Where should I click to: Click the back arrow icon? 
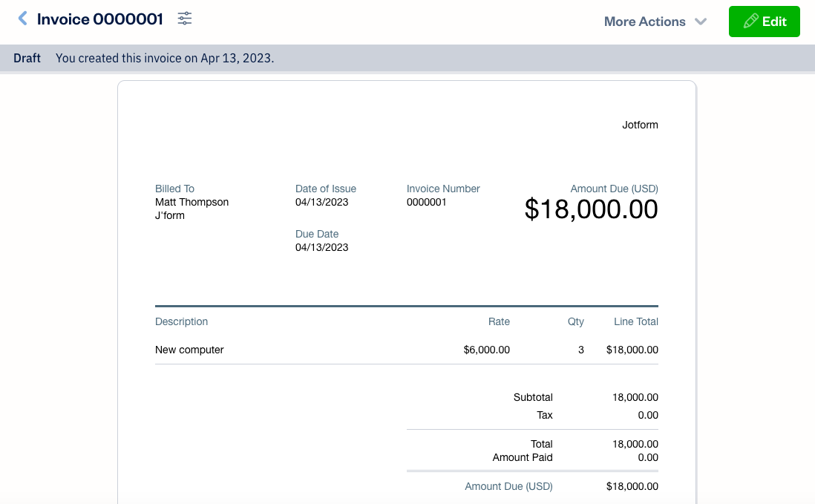[23, 19]
